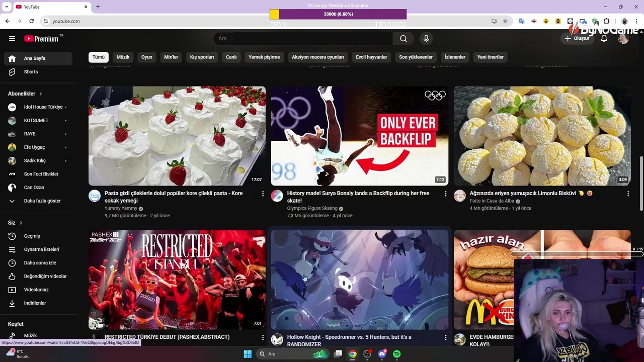Select the Yeni öneriler chip

point(491,57)
